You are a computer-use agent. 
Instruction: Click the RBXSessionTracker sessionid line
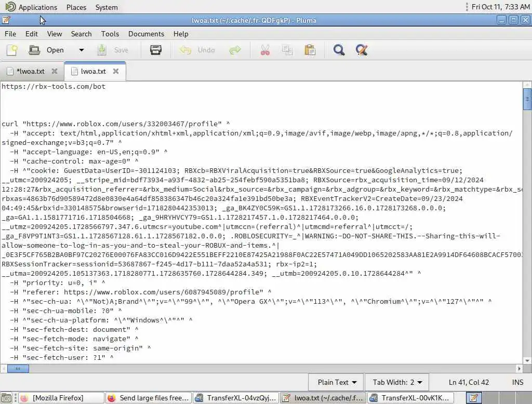coord(159,264)
